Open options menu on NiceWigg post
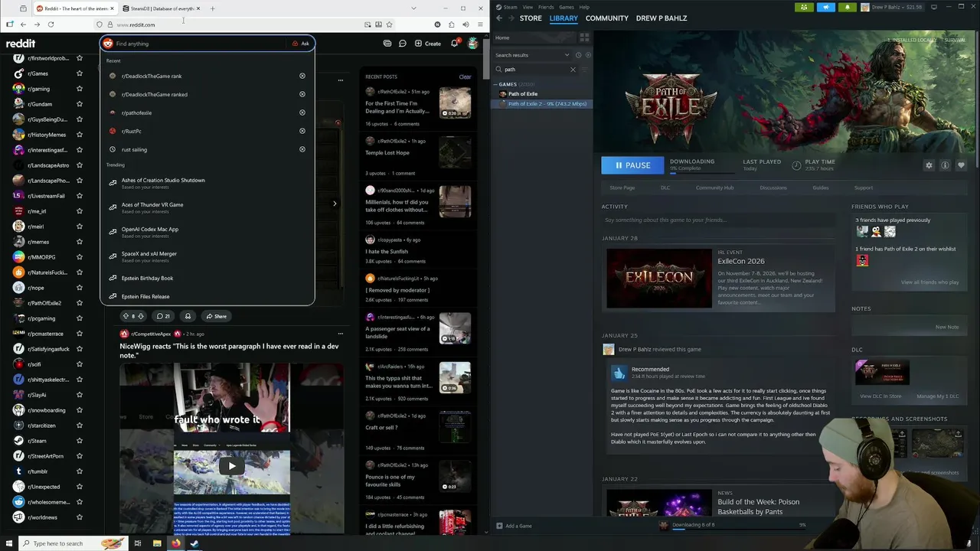980x551 pixels. (x=340, y=334)
